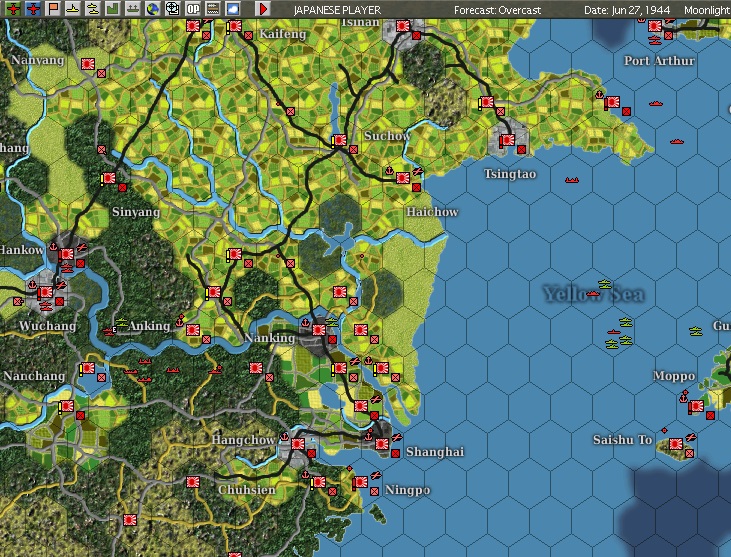This screenshot has height=557, width=731.
Task: Select the Japanese base flag at Nanyang
Action: (88, 64)
